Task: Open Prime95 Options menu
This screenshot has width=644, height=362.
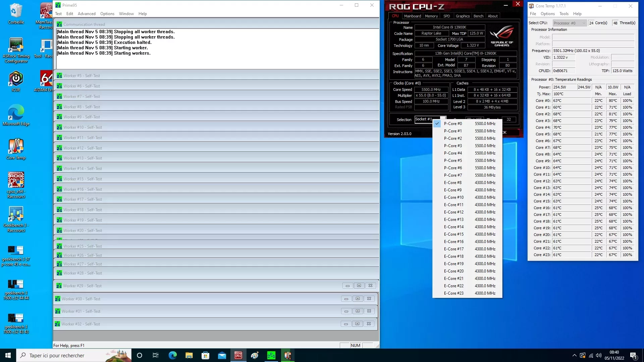Action: pyautogui.click(x=107, y=14)
